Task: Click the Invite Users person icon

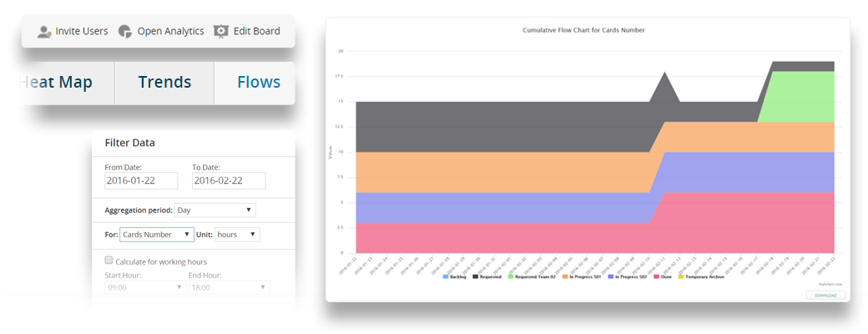Action: point(44,32)
